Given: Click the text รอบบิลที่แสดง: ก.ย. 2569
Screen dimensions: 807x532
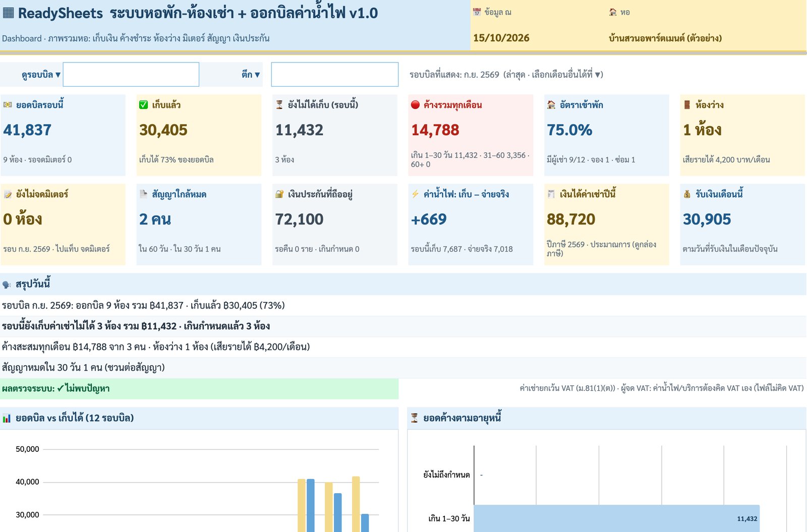Looking at the screenshot, I should point(454,75).
